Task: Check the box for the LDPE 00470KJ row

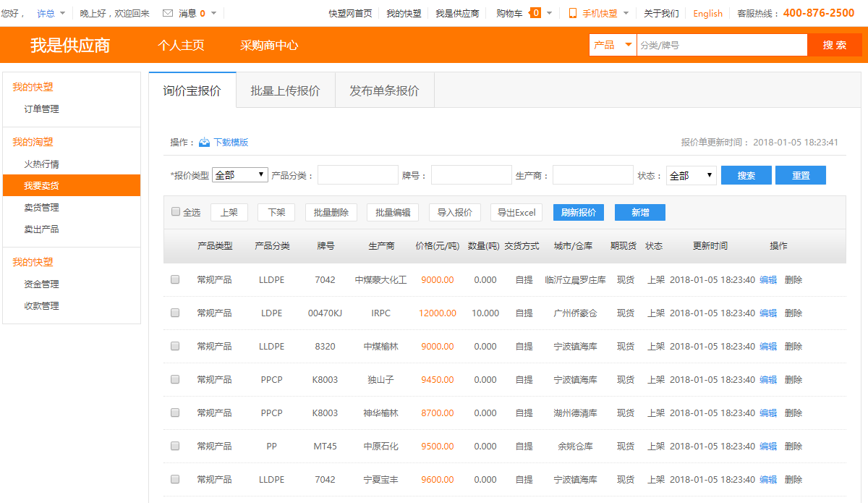Action: [175, 313]
